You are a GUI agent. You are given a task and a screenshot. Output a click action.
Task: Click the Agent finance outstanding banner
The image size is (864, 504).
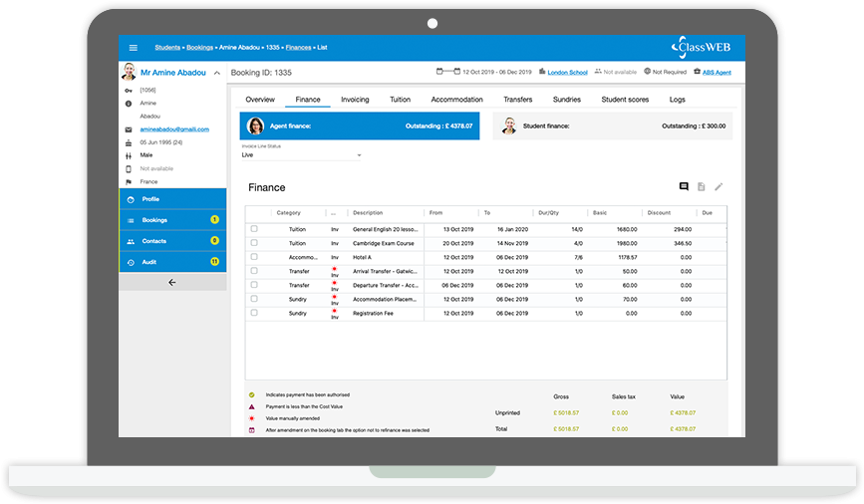coord(359,126)
